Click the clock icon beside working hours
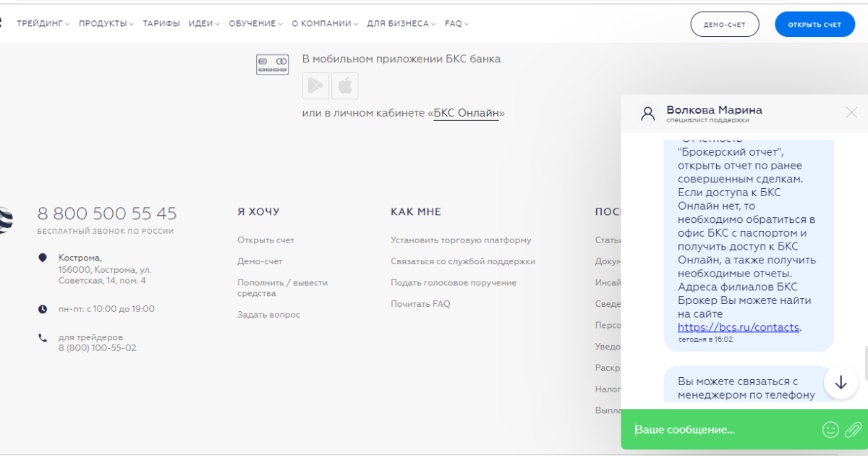The width and height of the screenshot is (868, 456). tap(43, 309)
